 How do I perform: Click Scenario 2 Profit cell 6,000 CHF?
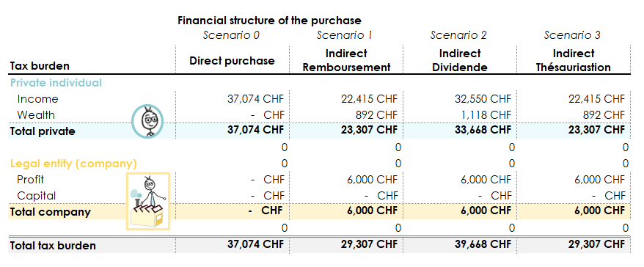click(486, 180)
